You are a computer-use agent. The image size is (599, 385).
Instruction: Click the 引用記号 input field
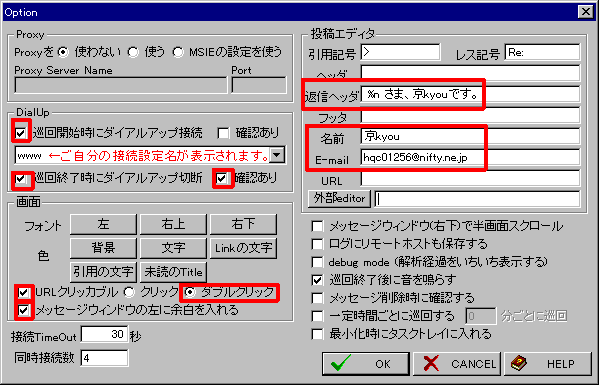pyautogui.click(x=400, y=52)
